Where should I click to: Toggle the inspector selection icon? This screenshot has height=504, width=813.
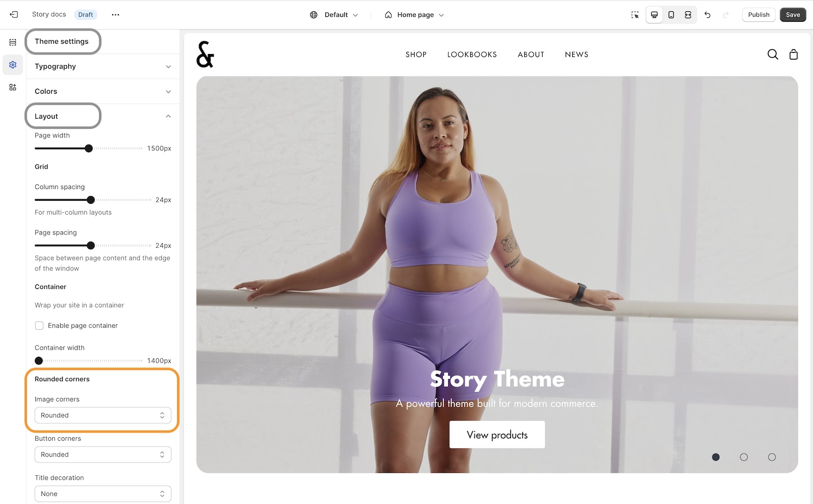coord(635,15)
